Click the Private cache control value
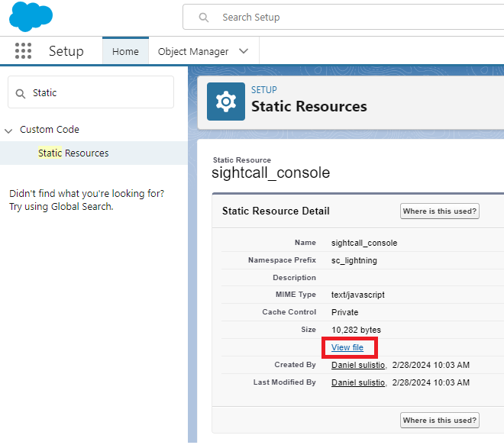This screenshot has height=445, width=504. 344,312
